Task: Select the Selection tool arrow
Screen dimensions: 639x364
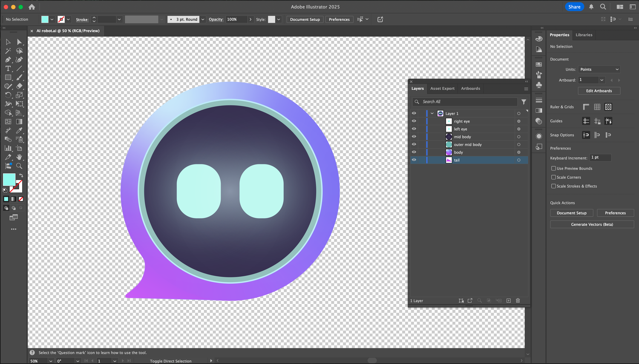Action: pos(8,42)
